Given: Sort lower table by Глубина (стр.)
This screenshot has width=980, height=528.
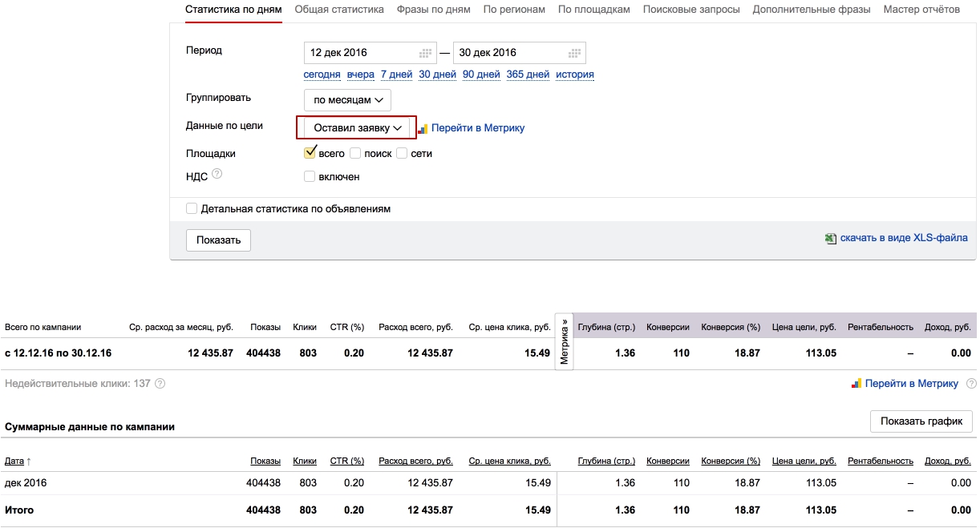Looking at the screenshot, I should click(x=606, y=461).
